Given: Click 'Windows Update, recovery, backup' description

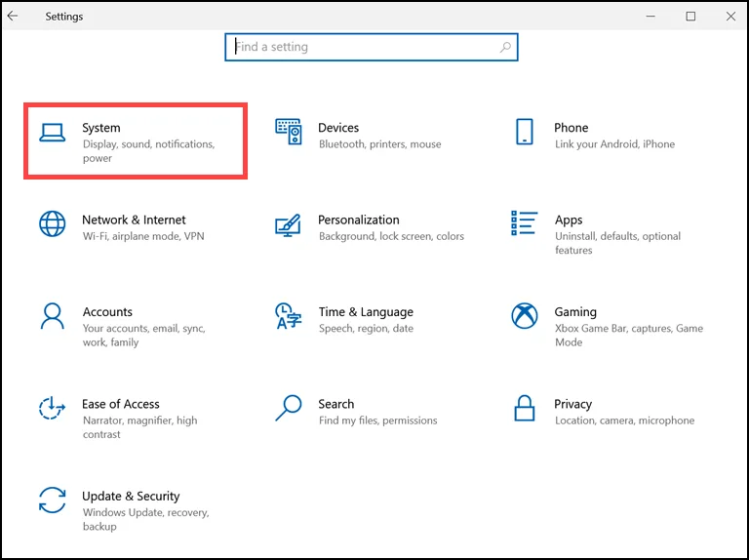Looking at the screenshot, I should (x=145, y=519).
